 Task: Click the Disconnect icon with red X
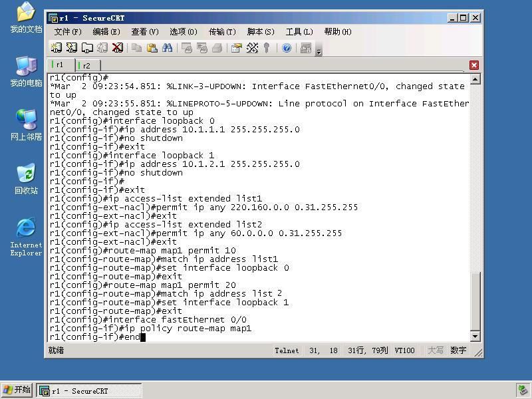coord(118,48)
